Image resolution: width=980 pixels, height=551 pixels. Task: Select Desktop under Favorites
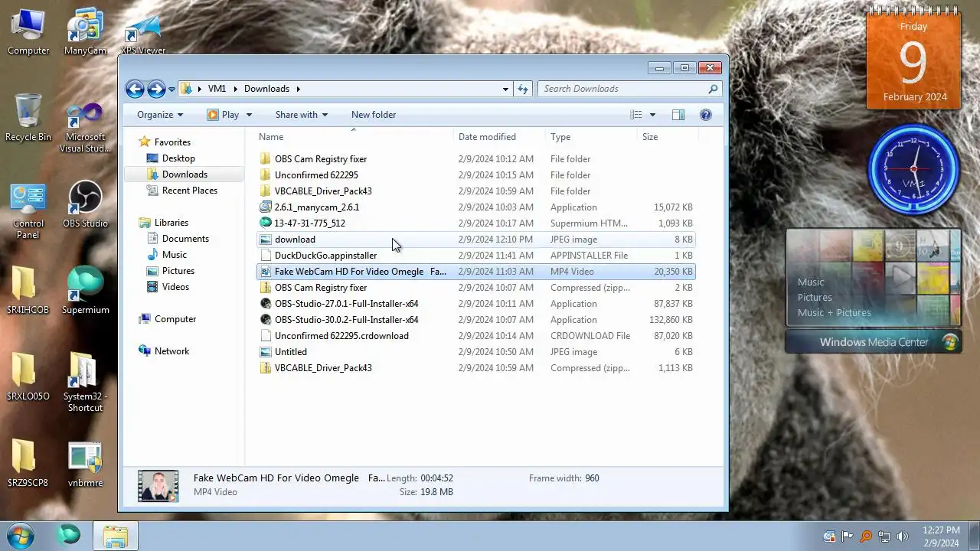[178, 158]
